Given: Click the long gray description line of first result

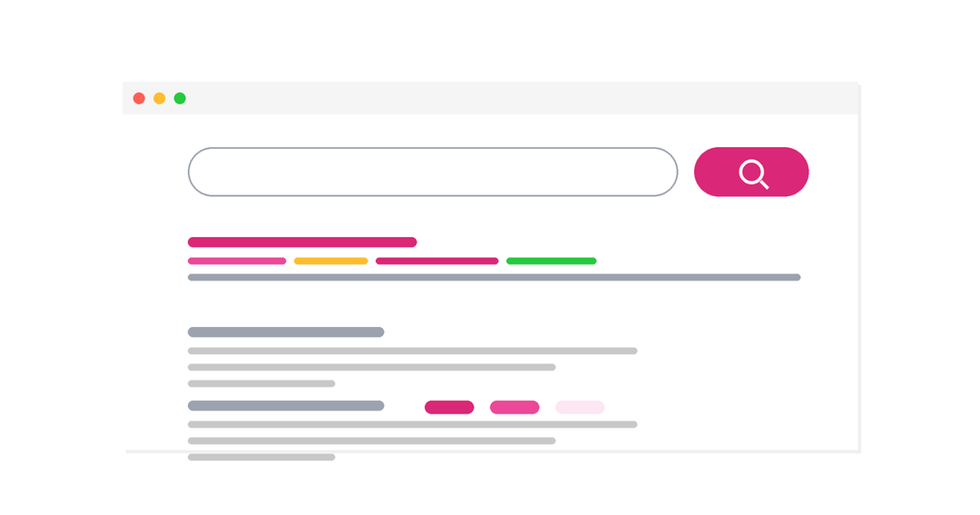Looking at the screenshot, I should pos(494,277).
